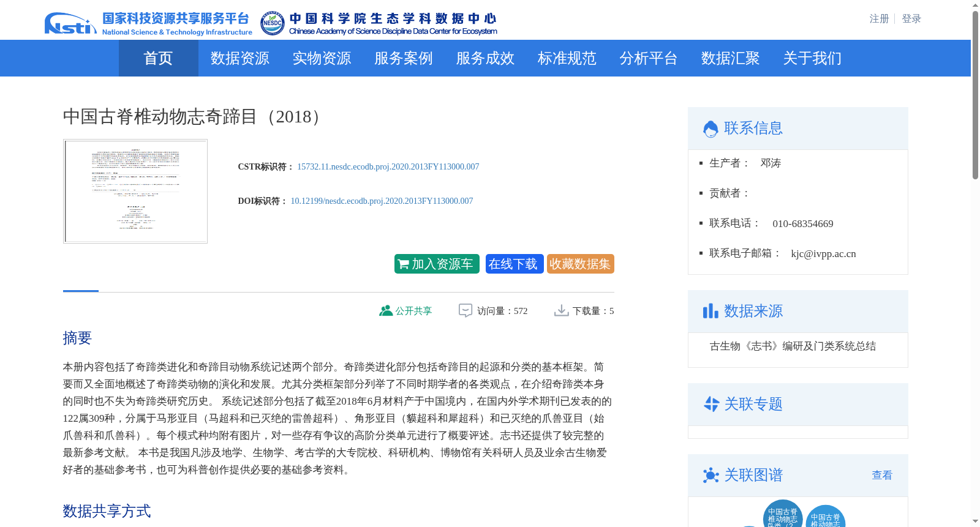Click the 关联图谱 network node icon
Viewport: 980px width, 527px height.
(710, 476)
